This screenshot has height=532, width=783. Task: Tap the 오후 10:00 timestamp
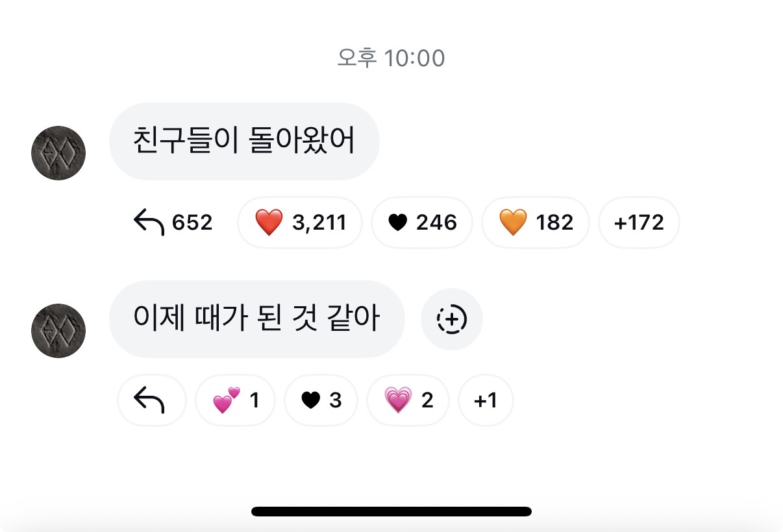click(x=391, y=58)
